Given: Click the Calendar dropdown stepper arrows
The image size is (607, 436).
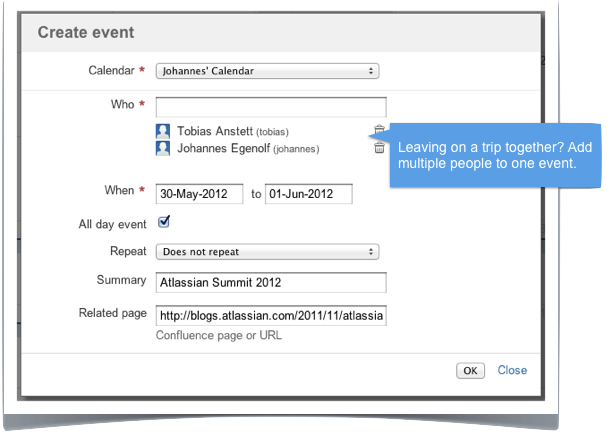Looking at the screenshot, I should (x=371, y=71).
